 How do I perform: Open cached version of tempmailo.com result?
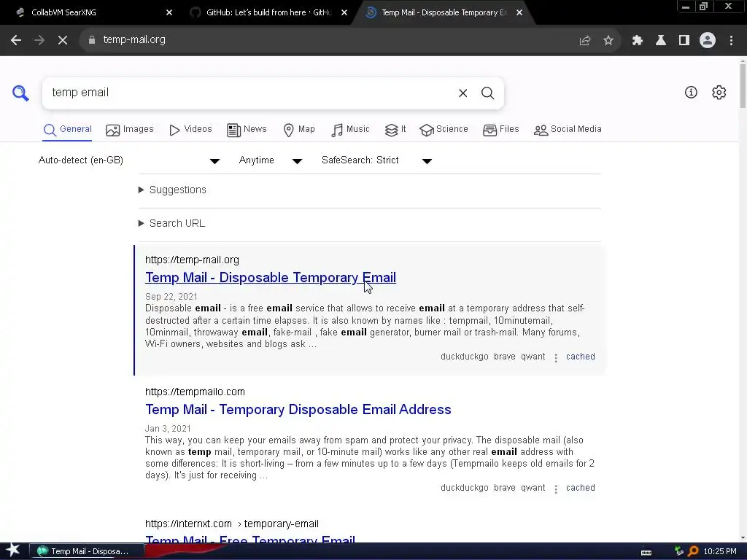click(580, 488)
